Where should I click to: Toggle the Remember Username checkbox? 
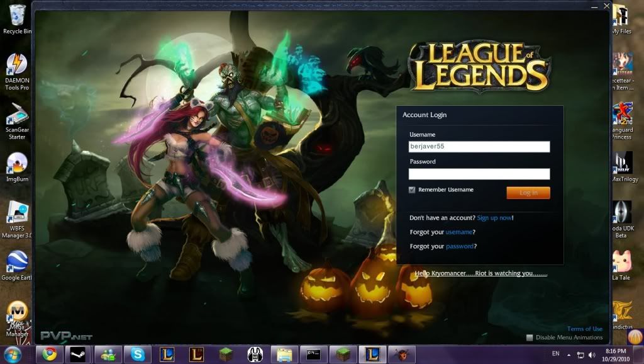[412, 190]
